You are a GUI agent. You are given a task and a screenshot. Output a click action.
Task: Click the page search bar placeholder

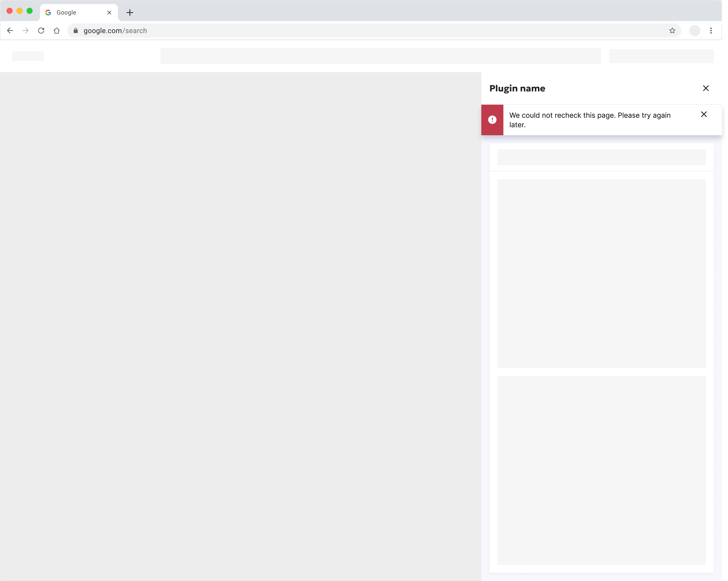pos(381,56)
